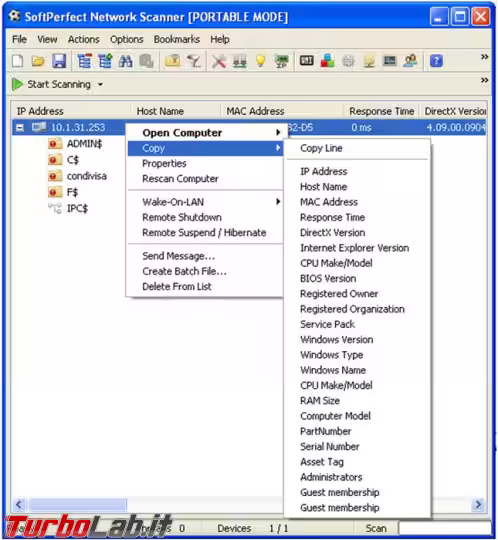The image size is (498, 540).
Task: Expand the scanning bar overflow chevron
Action: [x=484, y=80]
